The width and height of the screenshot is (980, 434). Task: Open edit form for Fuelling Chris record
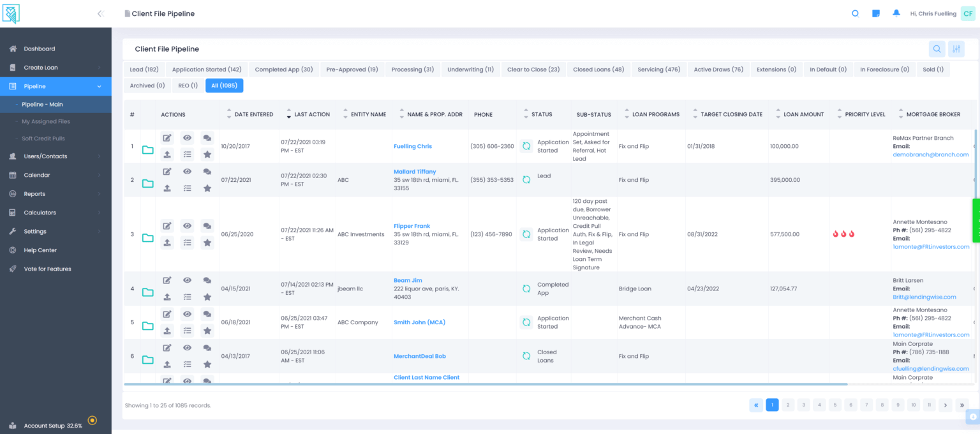pyautogui.click(x=167, y=137)
